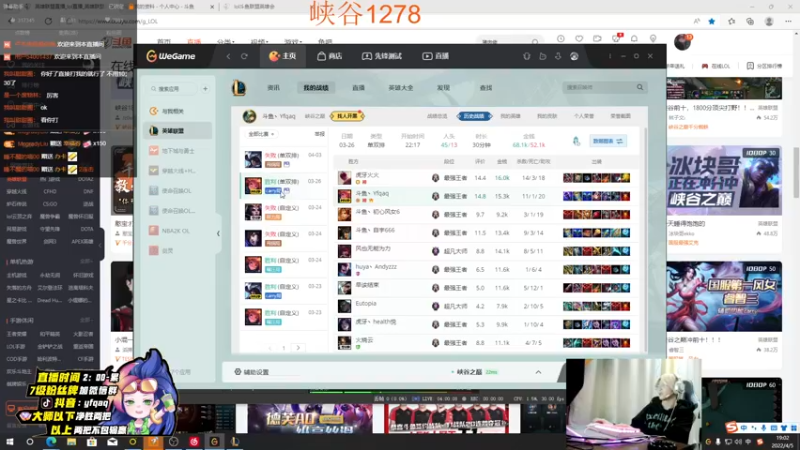This screenshot has width=800, height=450.
Task: Click the rank badge in the 虎牙火火 row
Action: point(435,178)
